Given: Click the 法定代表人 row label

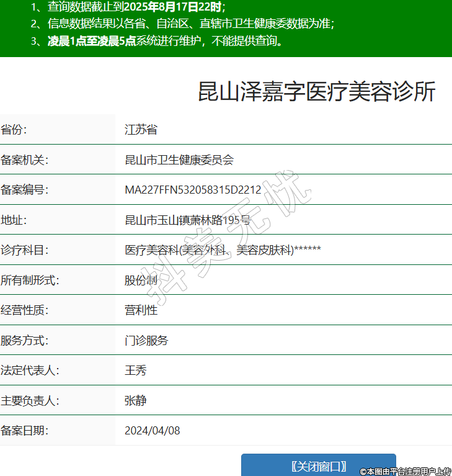Looking at the screenshot, I should point(29,370).
